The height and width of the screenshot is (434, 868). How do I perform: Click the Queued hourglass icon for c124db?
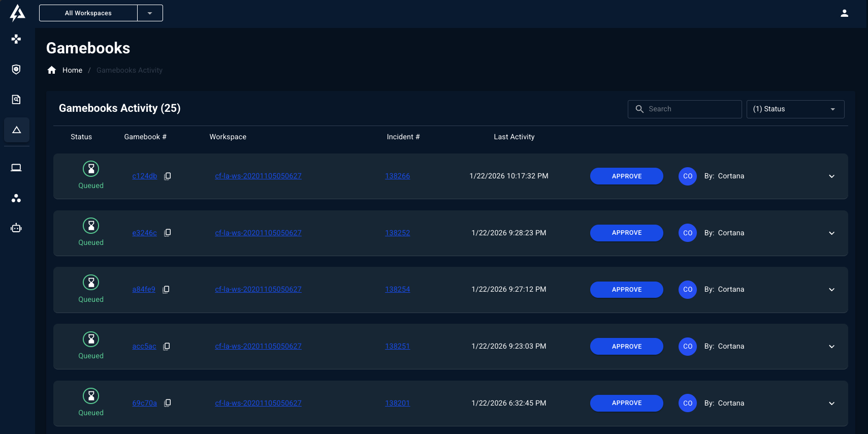91,169
